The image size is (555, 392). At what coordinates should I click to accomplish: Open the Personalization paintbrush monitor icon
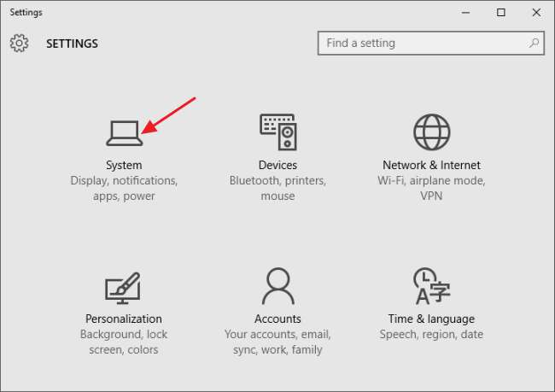[x=123, y=288]
